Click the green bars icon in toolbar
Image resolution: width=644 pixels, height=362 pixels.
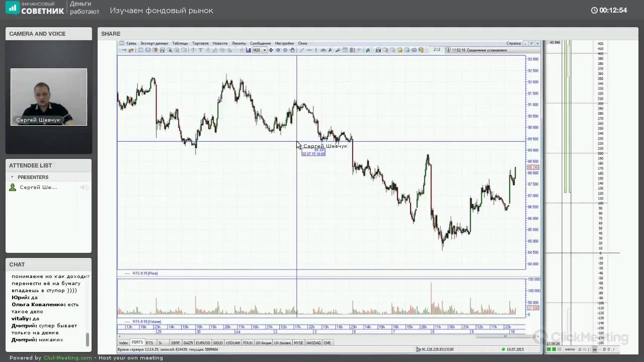[x=368, y=50]
